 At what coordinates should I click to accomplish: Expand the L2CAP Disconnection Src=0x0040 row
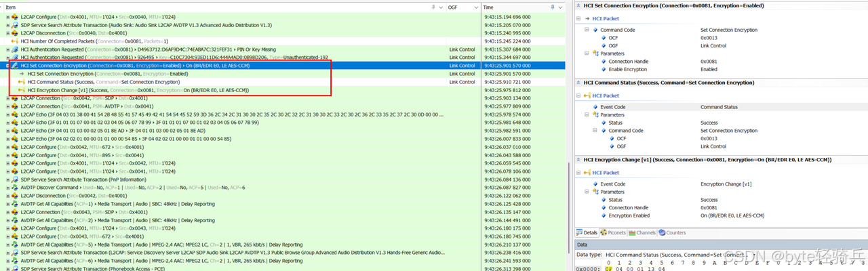pos(8,33)
